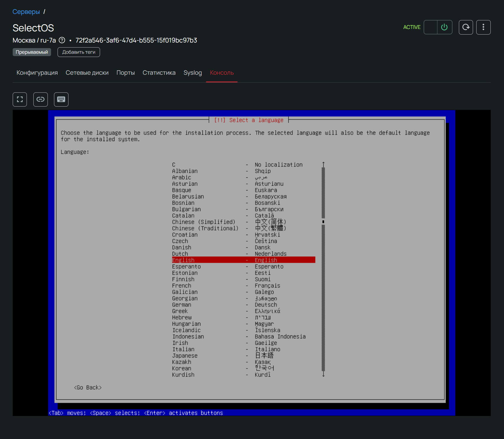Viewport: 504px width, 439px height.
Task: Select English in the language list
Action: click(243, 260)
